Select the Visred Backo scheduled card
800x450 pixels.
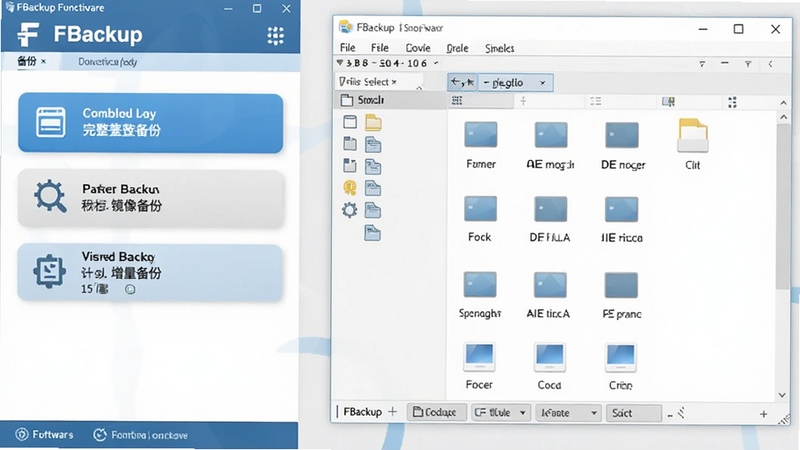tap(151, 272)
